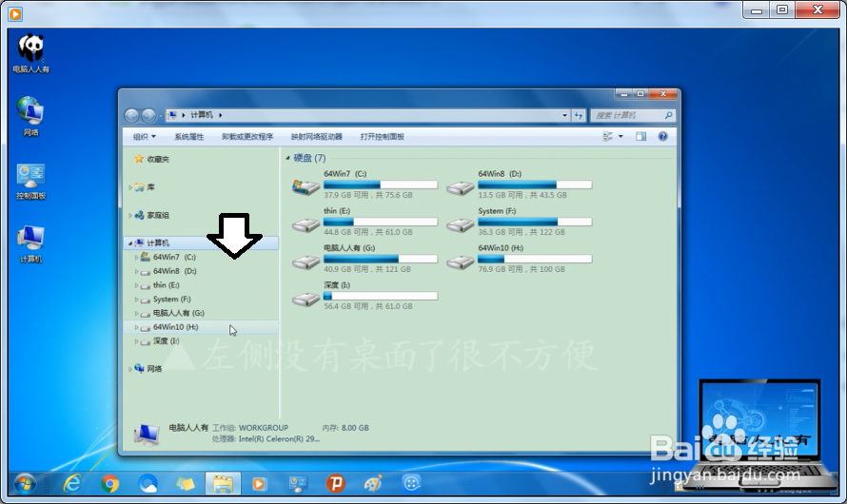Image resolution: width=847 pixels, height=504 pixels.
Task: Select the System (F:) drive icon
Action: pyautogui.click(x=461, y=224)
